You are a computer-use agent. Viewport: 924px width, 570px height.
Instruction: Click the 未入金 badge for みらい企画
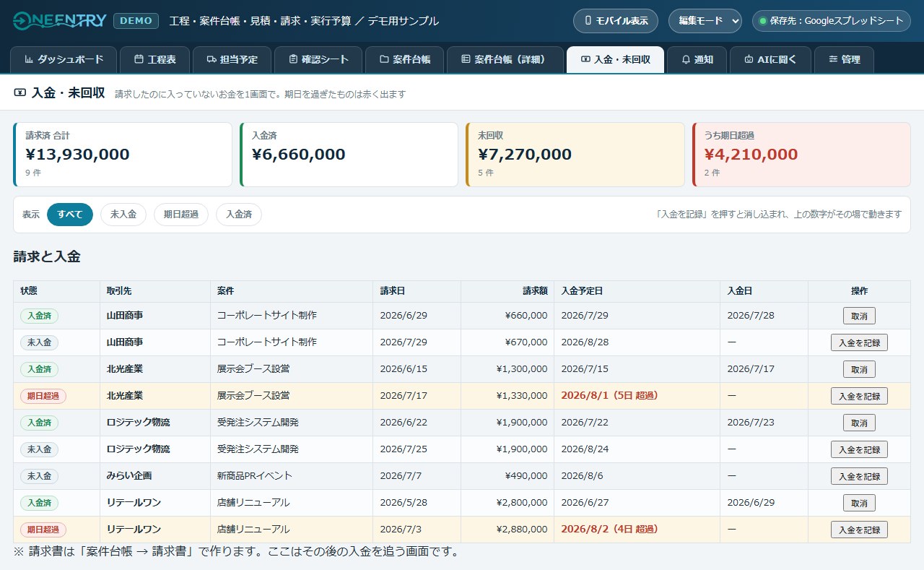(x=39, y=476)
